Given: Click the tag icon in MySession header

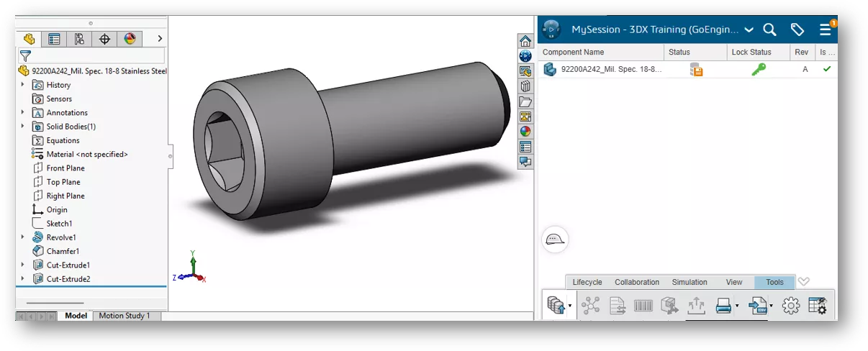Looking at the screenshot, I should (x=797, y=29).
